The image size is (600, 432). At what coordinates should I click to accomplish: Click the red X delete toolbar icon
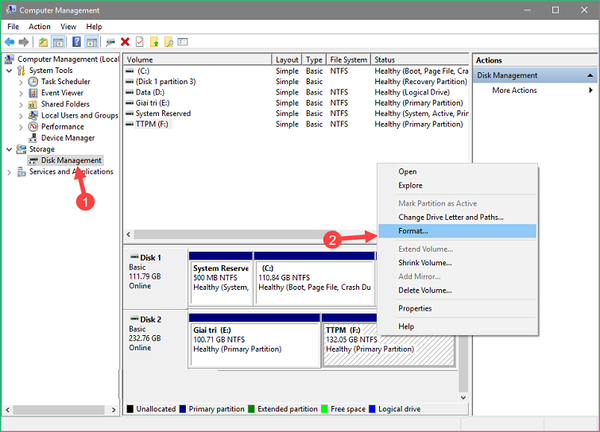125,42
